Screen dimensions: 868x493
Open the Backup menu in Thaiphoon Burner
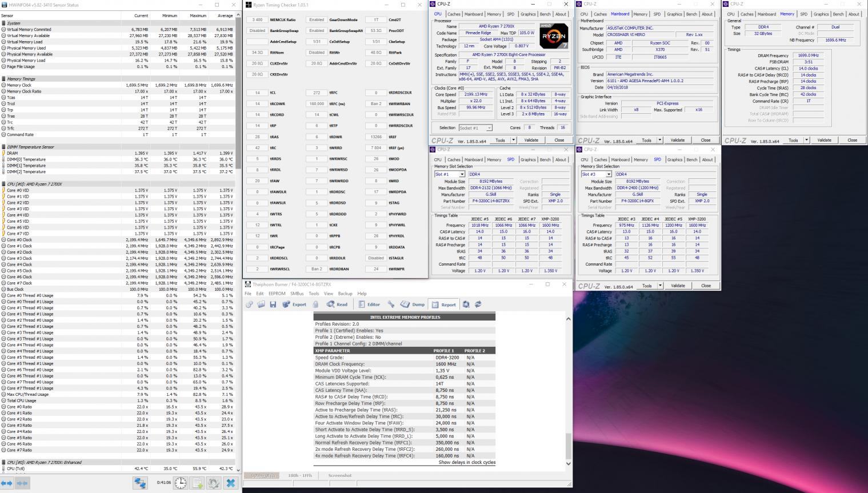345,294
